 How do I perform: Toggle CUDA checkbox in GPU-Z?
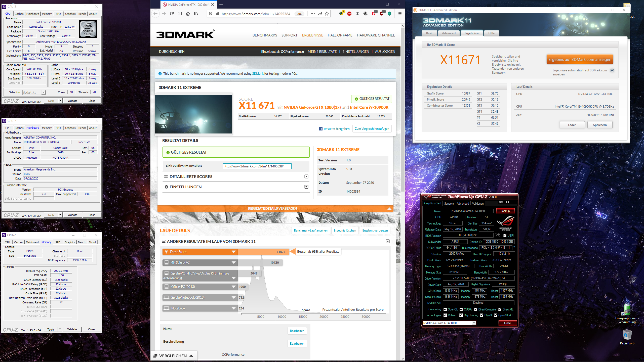(x=461, y=309)
